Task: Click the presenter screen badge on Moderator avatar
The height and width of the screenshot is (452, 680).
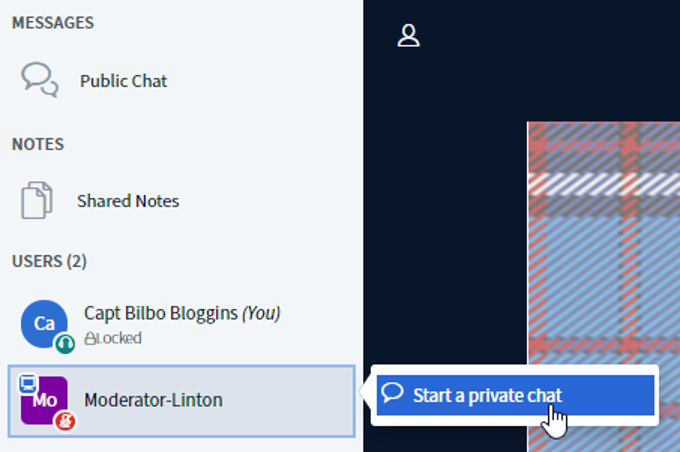Action: click(x=28, y=384)
